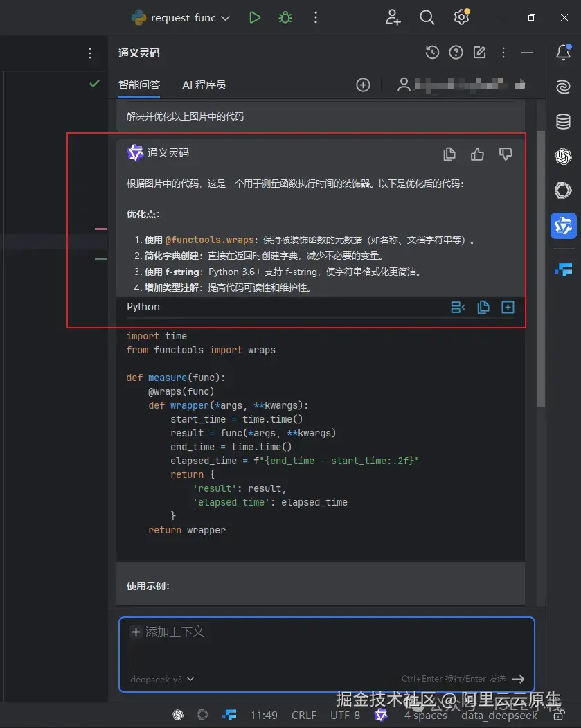Insert code snippet into the editor
Image resolution: width=581 pixels, height=728 pixels.
(458, 307)
